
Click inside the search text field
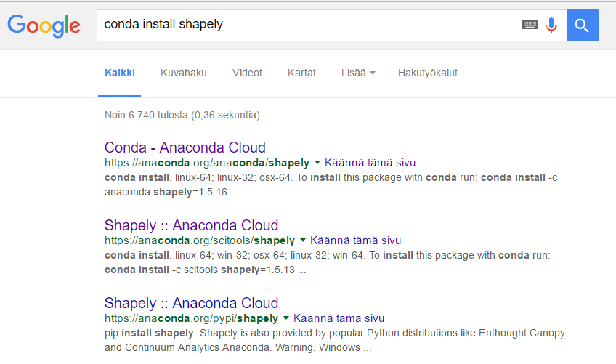pos(309,25)
